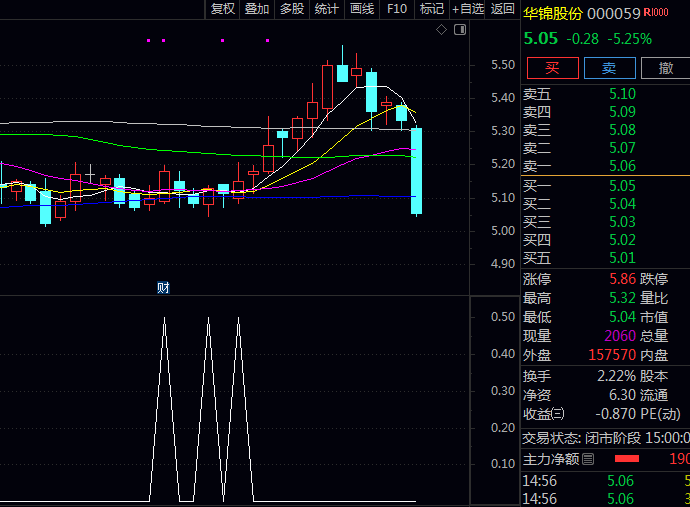690x507 pixels.
Task: Click the diamond icon above chart
Action: pyautogui.click(x=441, y=29)
